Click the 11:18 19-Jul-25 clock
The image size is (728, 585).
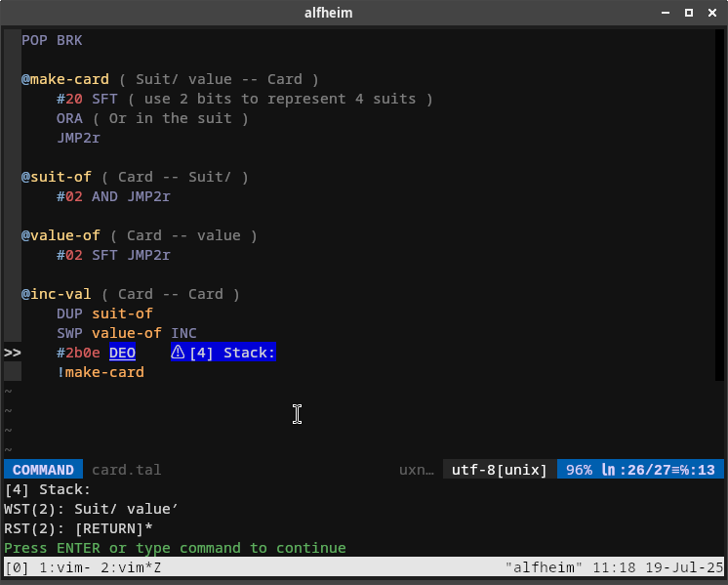(658, 567)
